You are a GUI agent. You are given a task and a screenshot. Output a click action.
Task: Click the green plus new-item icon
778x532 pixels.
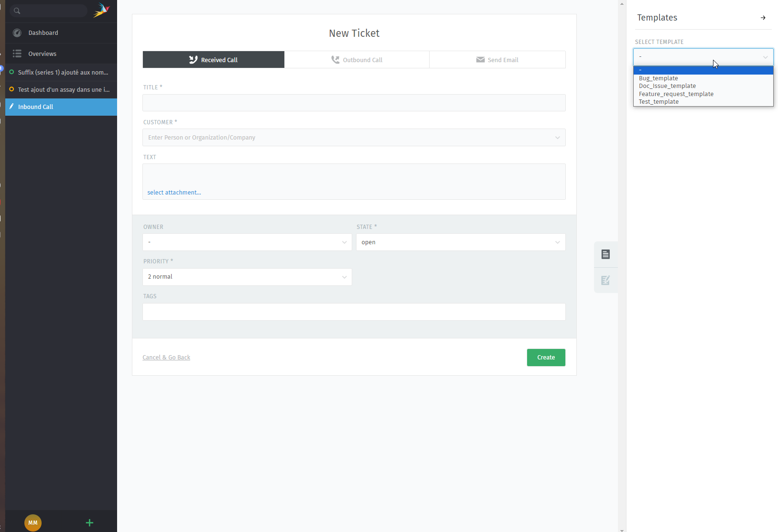point(89,522)
